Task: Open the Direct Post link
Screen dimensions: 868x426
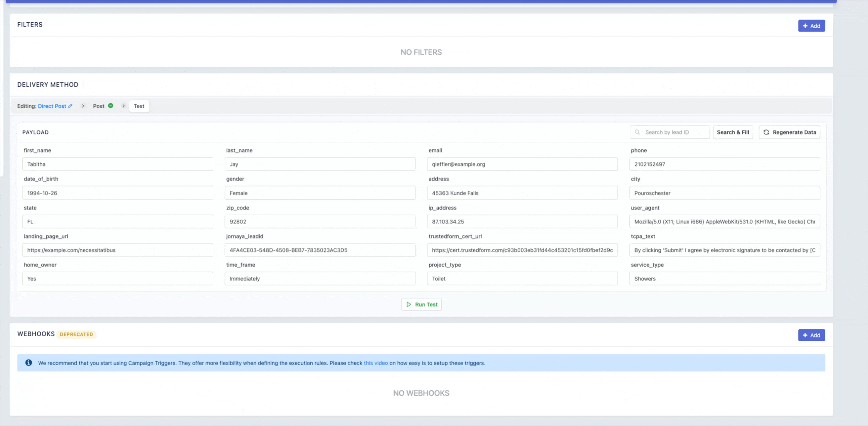Action: (x=52, y=106)
